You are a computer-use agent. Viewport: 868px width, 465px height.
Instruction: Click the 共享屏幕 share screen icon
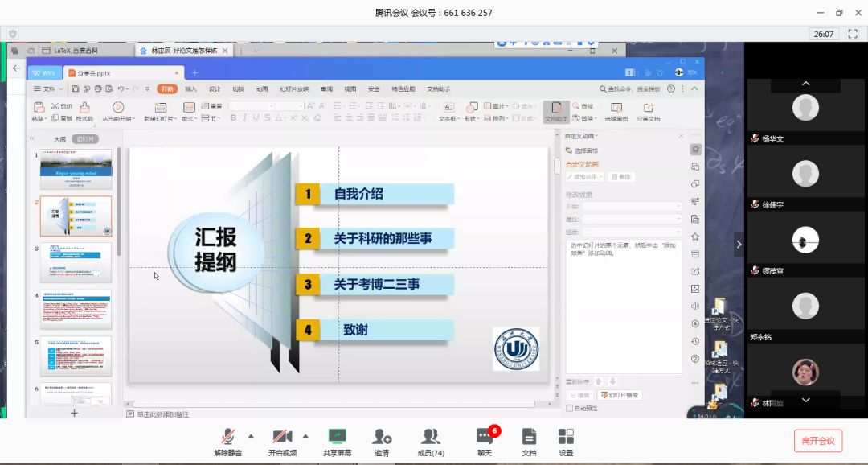tap(337, 437)
